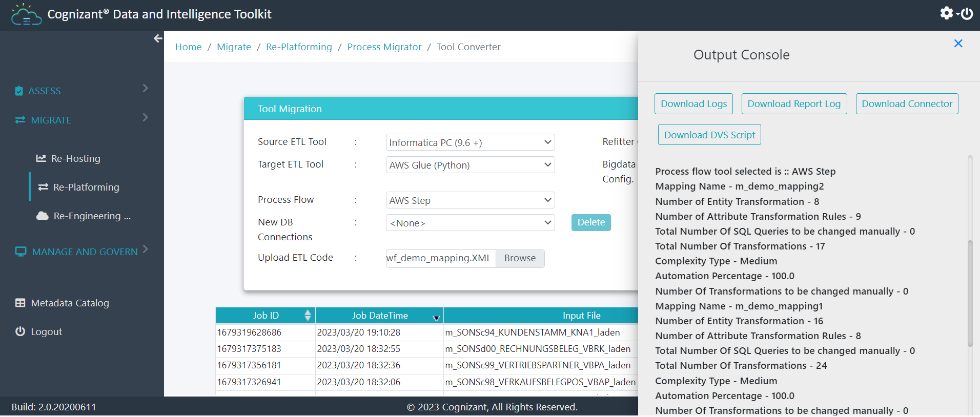Click the Download Report Log button
Viewport: 980px width, 417px height.
pos(794,103)
